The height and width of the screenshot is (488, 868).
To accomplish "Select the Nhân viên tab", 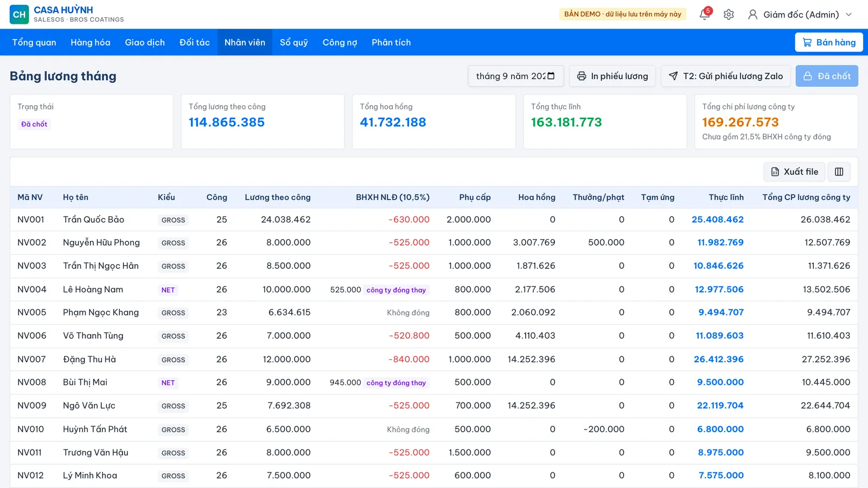I will click(245, 42).
